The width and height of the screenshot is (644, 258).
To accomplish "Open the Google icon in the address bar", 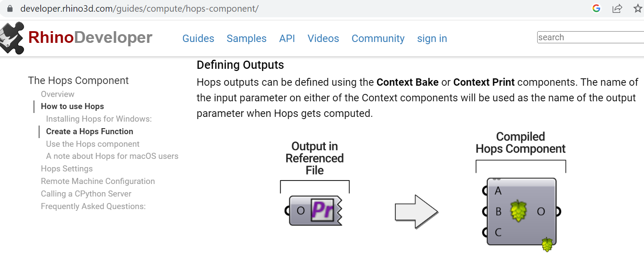I will pyautogui.click(x=596, y=8).
